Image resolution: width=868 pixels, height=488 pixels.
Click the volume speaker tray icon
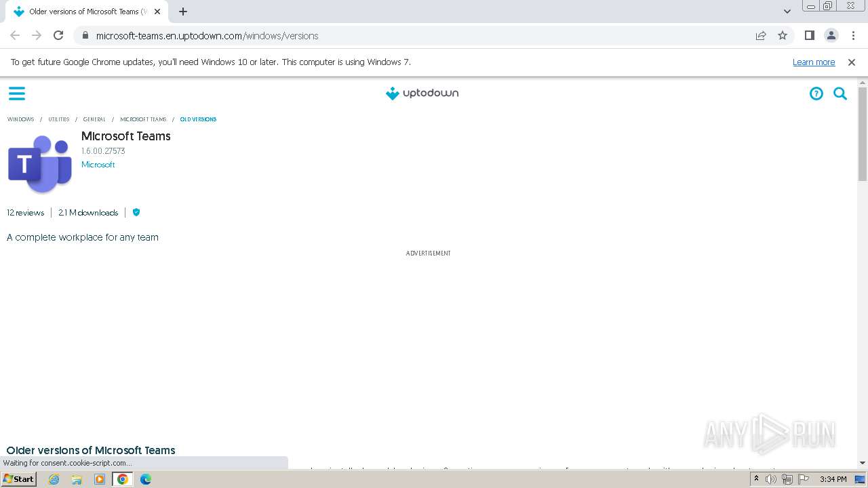[771, 479]
